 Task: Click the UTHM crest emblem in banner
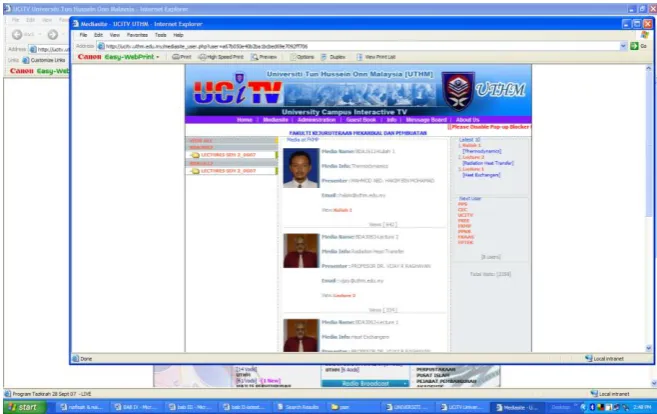[458, 91]
